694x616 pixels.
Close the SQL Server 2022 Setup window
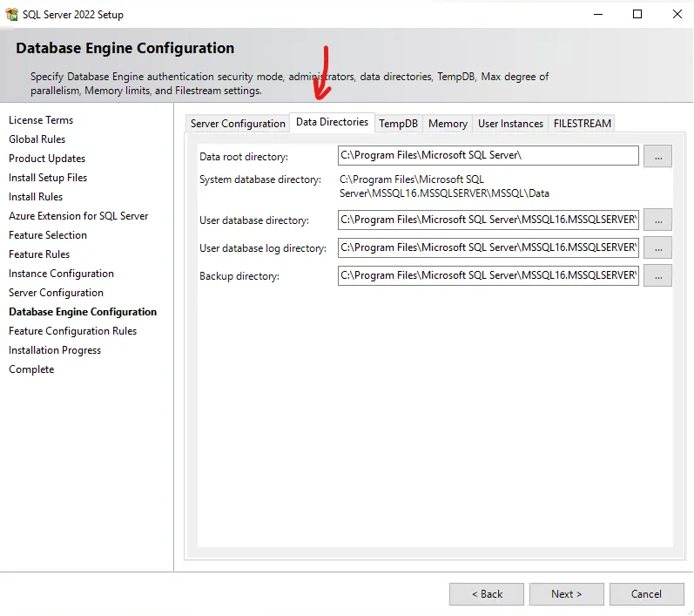coord(677,14)
